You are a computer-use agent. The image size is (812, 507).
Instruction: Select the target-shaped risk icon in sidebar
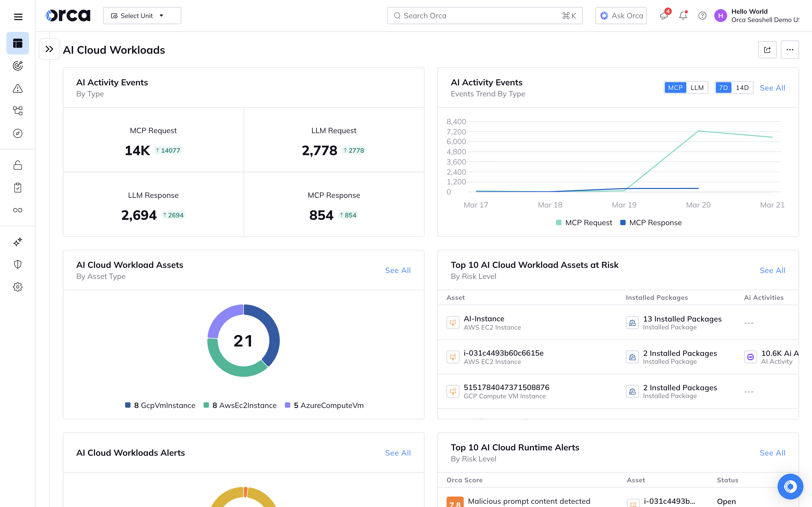(17, 66)
